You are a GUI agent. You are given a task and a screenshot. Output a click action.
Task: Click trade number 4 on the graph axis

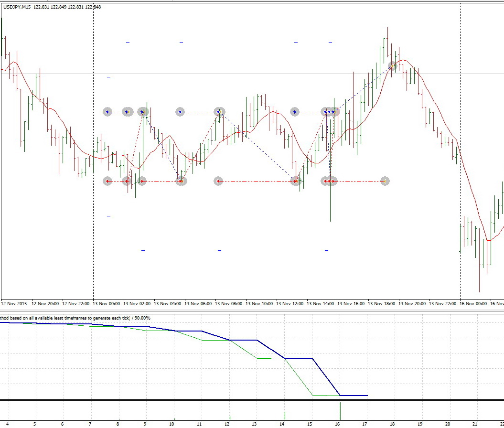[x=7, y=424]
